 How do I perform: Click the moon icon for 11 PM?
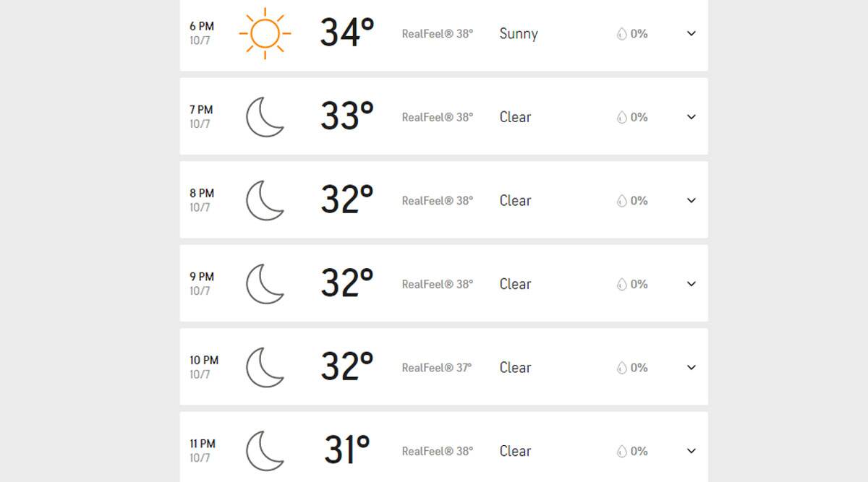(x=265, y=451)
